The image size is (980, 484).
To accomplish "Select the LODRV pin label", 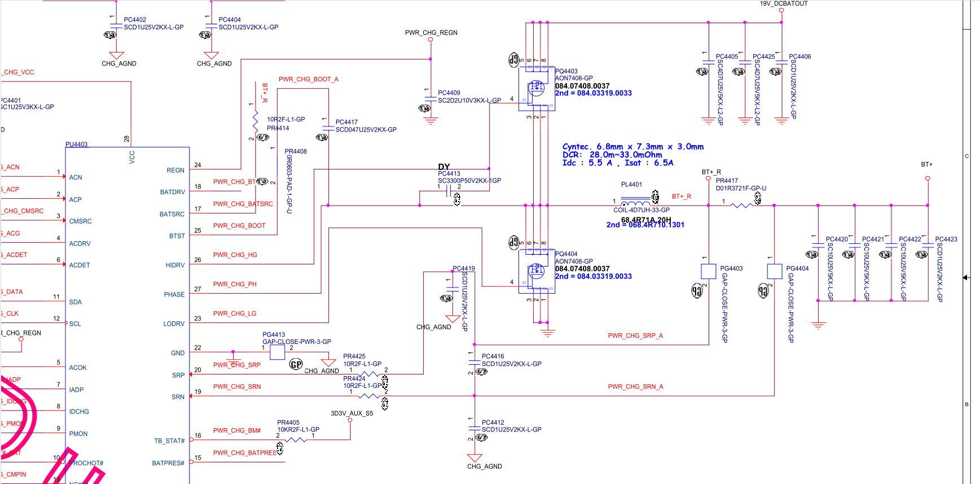I will click(x=174, y=324).
